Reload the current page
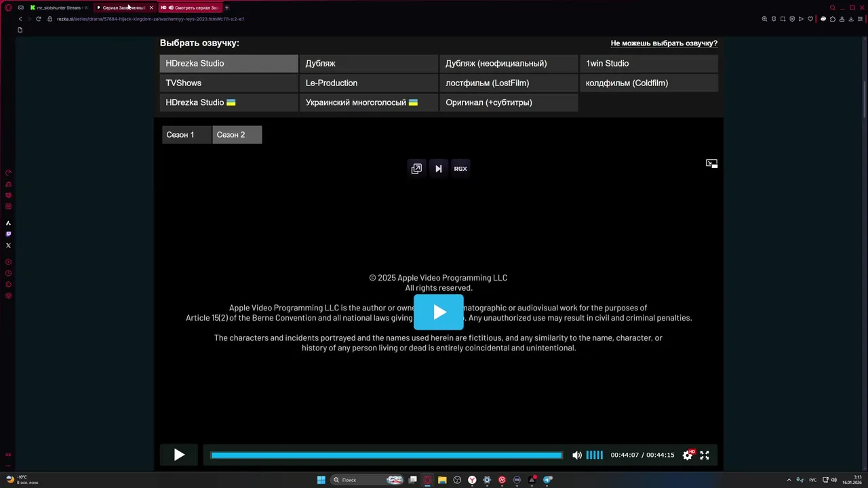This screenshot has width=868, height=488. 39,19
